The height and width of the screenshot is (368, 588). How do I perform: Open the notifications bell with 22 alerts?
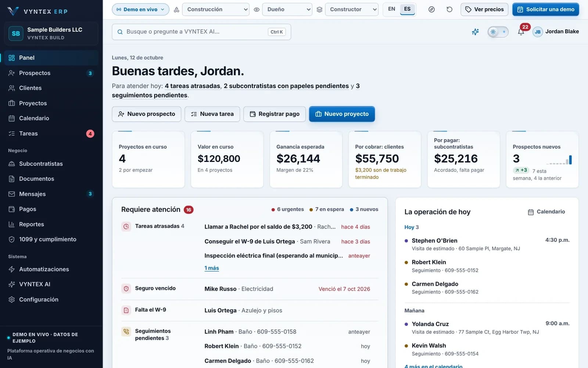click(521, 32)
